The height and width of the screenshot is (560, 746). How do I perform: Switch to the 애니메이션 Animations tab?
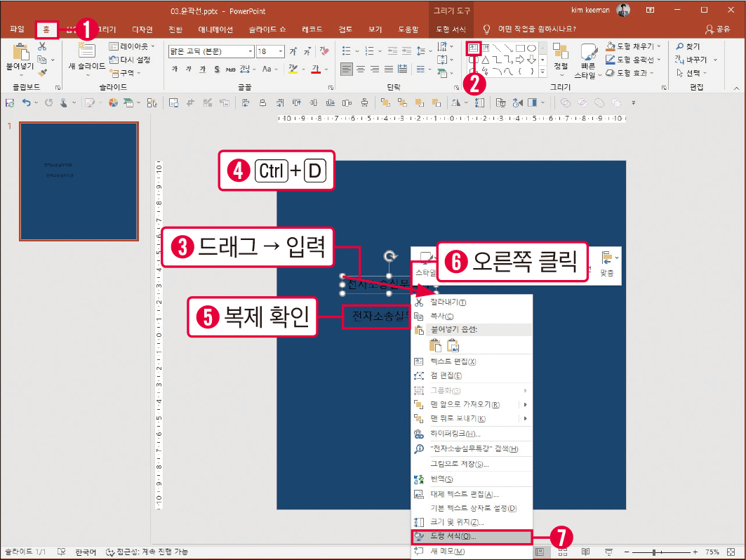coord(215,29)
